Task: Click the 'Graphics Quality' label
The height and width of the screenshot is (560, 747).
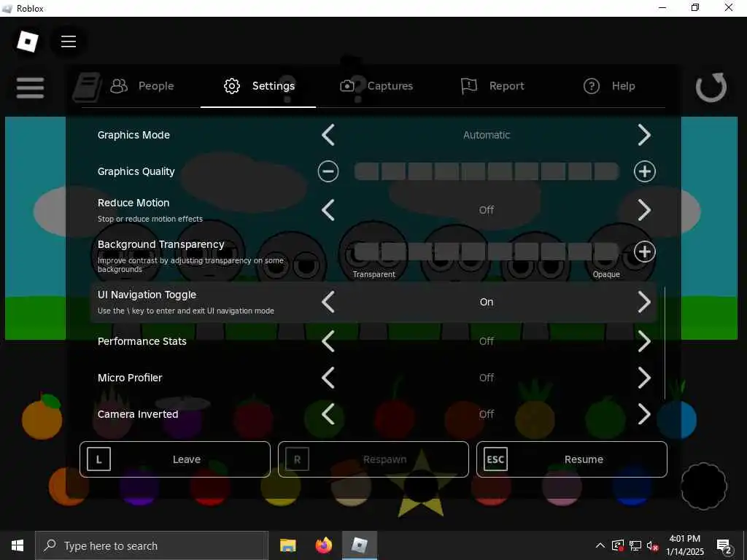Action: tap(136, 171)
